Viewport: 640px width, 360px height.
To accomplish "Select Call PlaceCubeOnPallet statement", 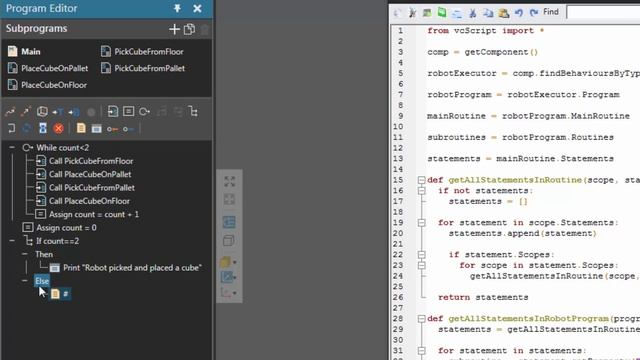I will (x=84, y=174).
